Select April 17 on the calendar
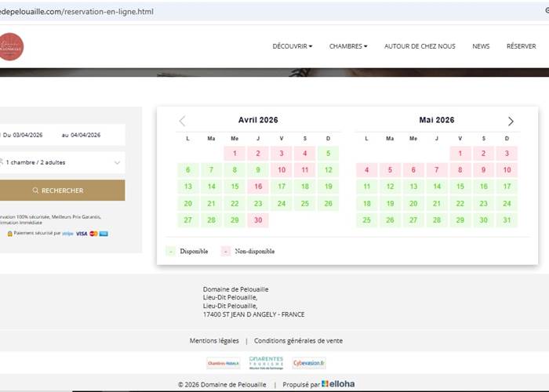549x392 pixels. (x=282, y=187)
